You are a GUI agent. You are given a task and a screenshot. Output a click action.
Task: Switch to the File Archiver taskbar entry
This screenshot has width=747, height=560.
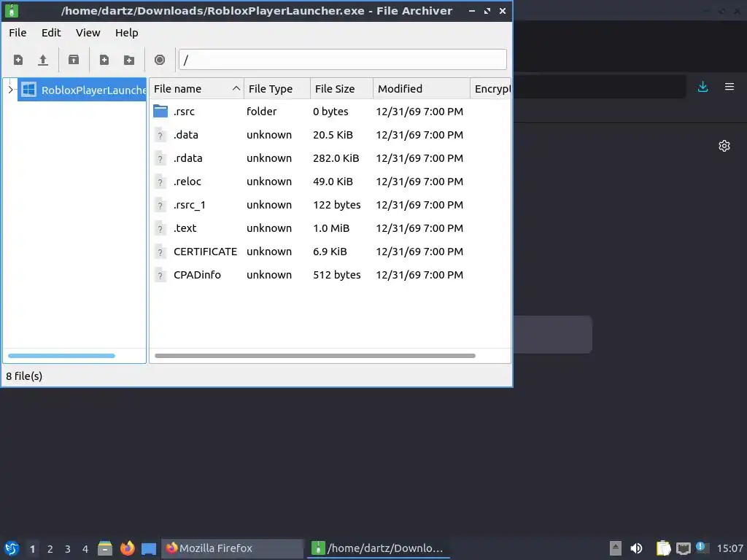pos(379,548)
